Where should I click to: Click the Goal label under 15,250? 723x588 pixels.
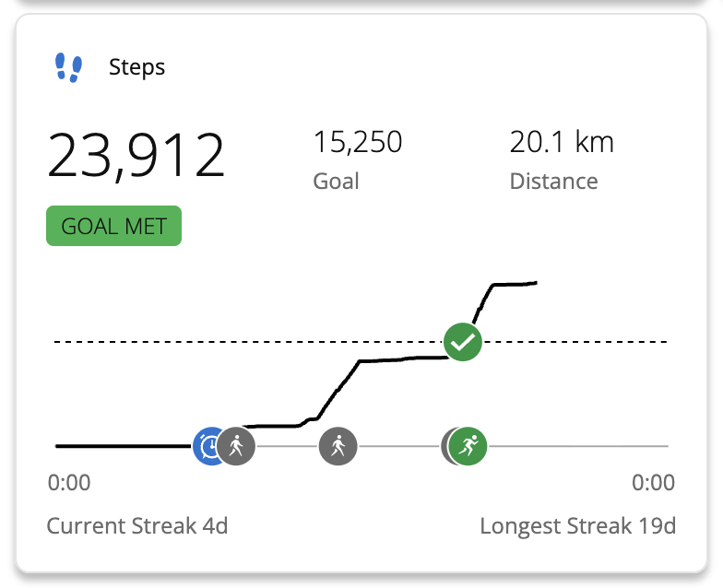(x=336, y=181)
